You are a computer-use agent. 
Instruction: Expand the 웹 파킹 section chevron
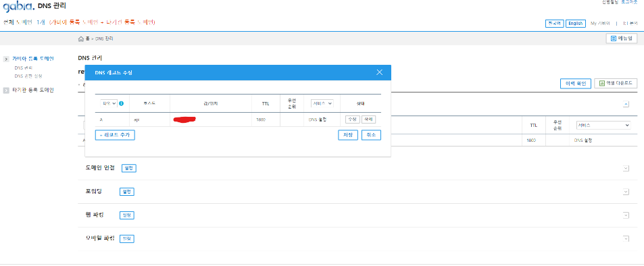[x=626, y=215]
